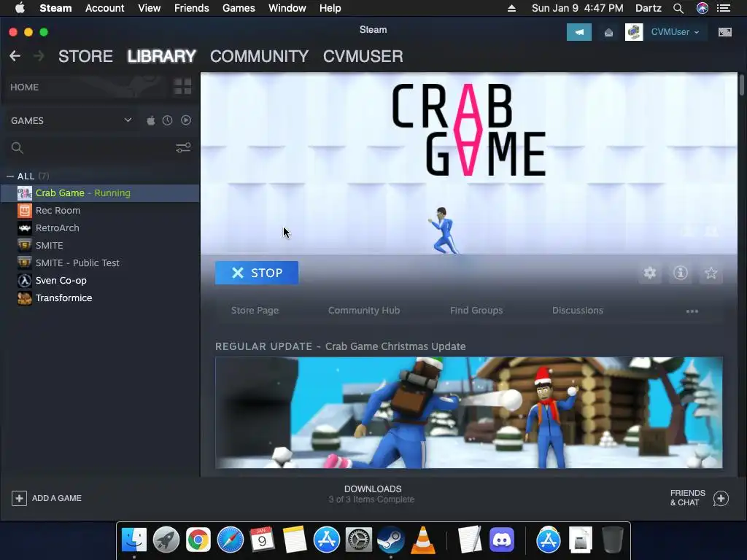Open the DOWNLOADS status area
Viewport: 747px width, 560px height.
[372, 494]
